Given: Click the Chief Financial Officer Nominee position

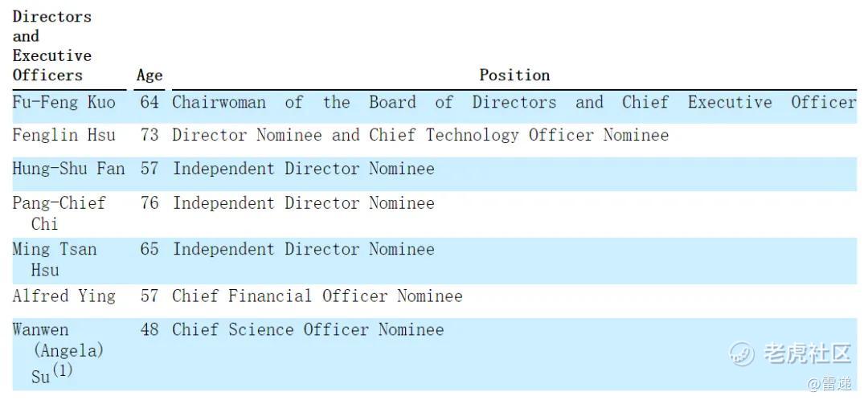Looking at the screenshot, I should click(x=317, y=296).
